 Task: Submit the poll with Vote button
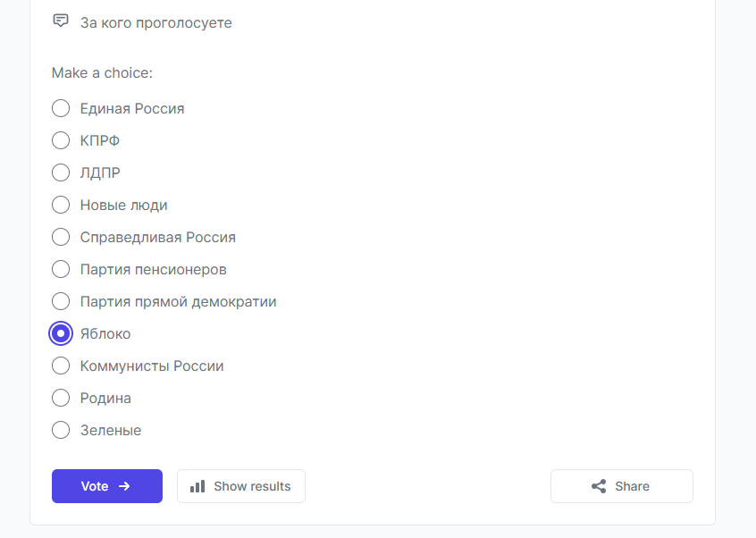(x=107, y=486)
